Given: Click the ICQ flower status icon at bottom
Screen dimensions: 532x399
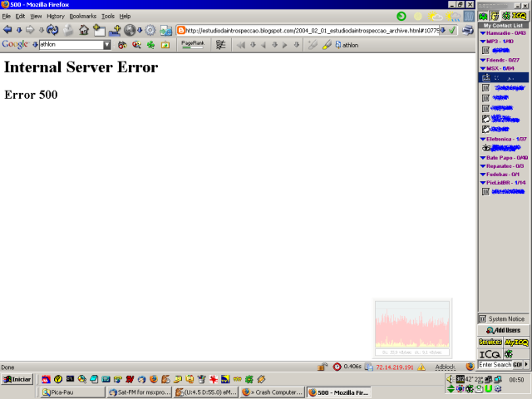Looking at the screenshot, I should pos(508,354).
